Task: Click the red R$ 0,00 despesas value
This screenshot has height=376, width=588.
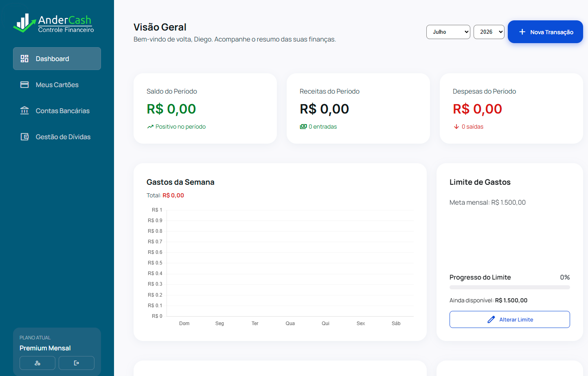Action: coord(478,109)
